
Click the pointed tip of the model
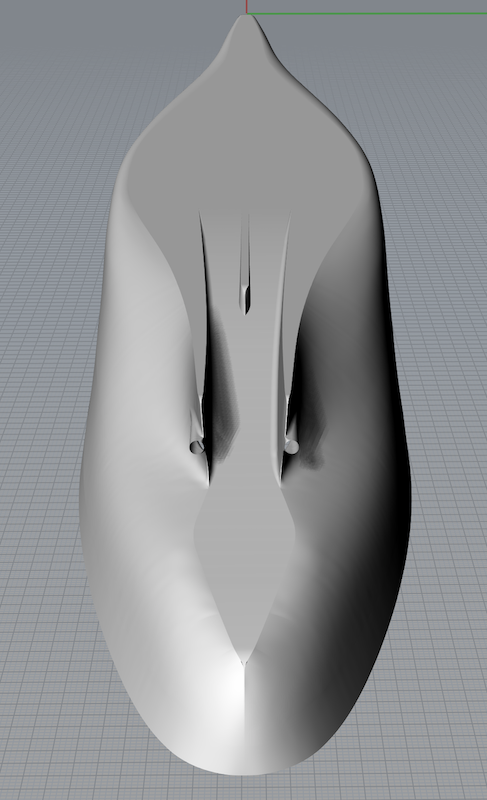pos(247,20)
